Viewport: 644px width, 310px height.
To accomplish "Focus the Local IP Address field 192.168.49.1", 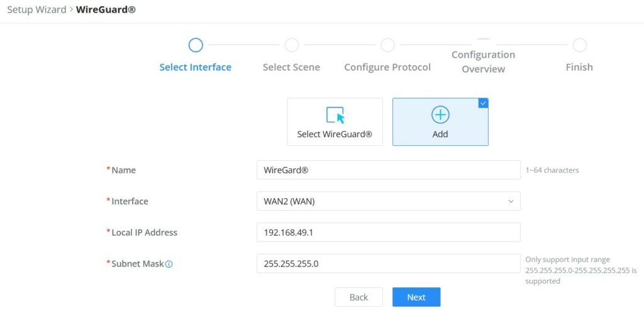I will (x=389, y=233).
